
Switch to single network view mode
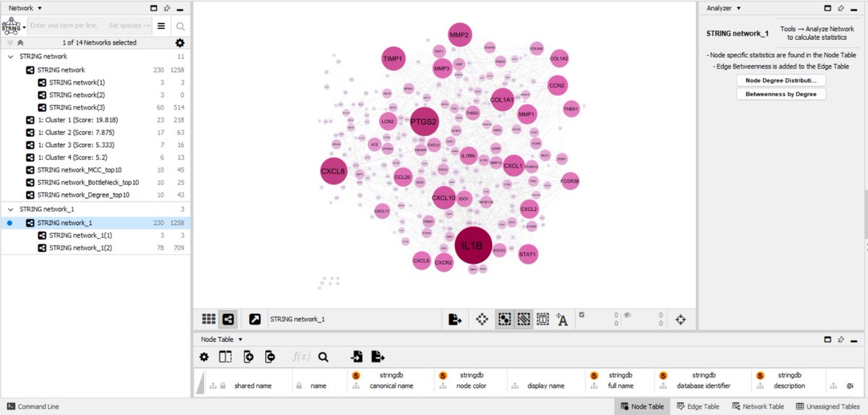point(227,319)
